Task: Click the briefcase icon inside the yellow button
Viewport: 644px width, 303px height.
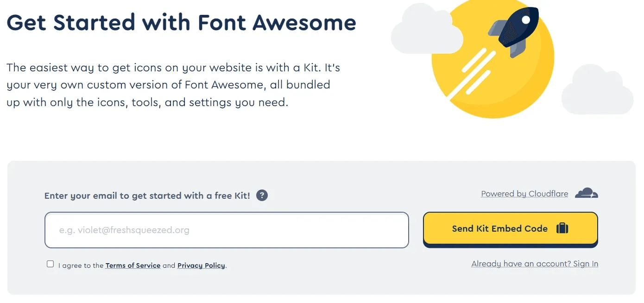Action: tap(562, 228)
